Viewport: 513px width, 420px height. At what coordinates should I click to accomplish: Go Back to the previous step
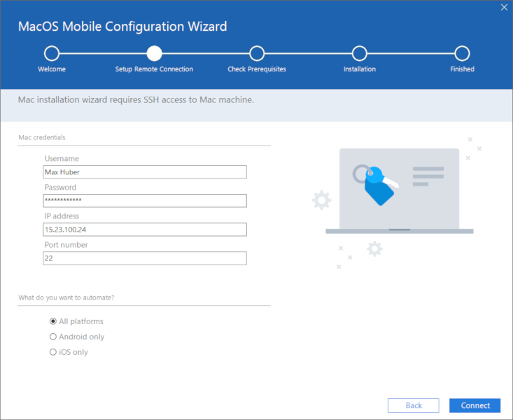pos(414,405)
